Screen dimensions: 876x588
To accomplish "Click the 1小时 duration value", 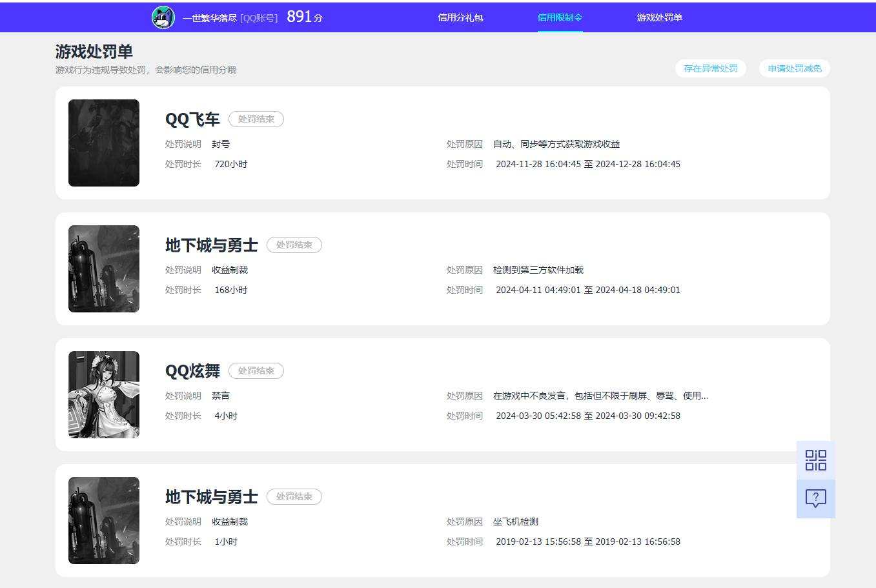I will point(226,542).
